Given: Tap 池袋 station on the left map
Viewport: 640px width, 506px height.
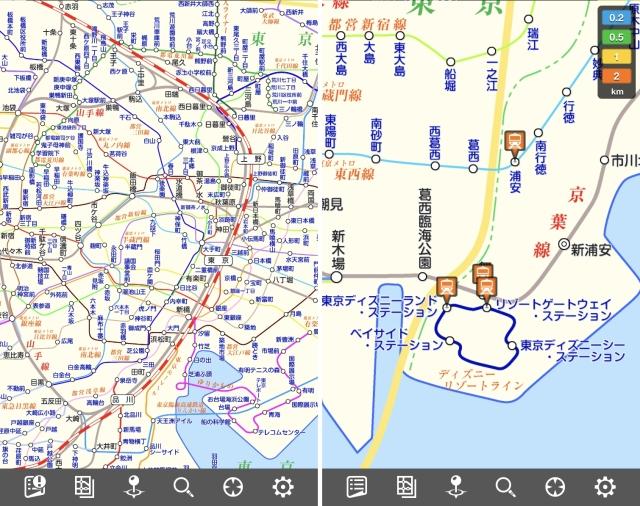Looking at the screenshot, I should coord(10,108).
